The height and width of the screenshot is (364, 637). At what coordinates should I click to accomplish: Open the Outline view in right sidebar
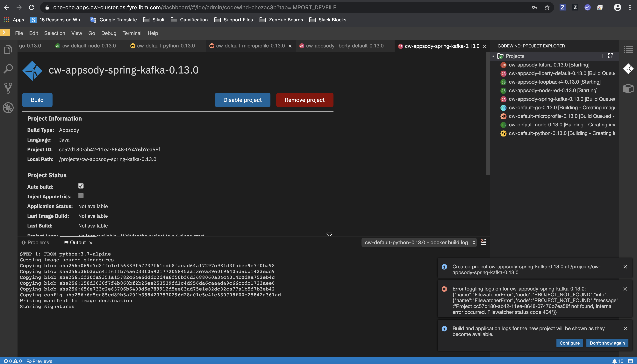628,49
